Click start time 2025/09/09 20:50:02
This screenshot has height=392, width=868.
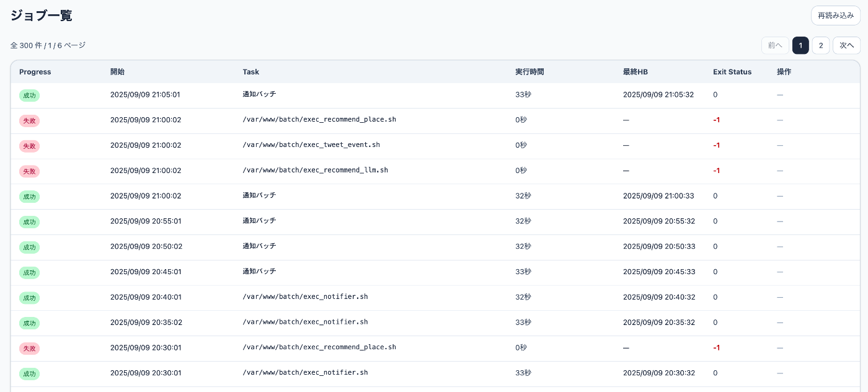pyautogui.click(x=146, y=246)
